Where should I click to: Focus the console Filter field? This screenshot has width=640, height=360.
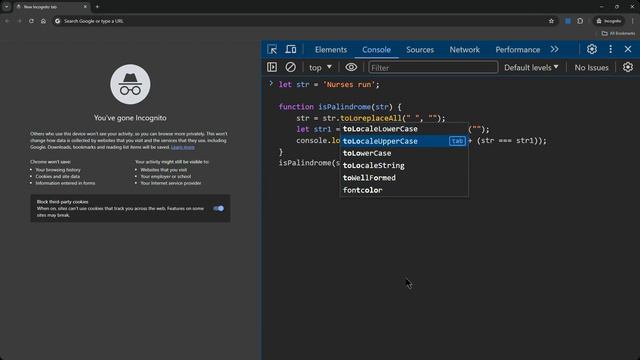coord(433,68)
